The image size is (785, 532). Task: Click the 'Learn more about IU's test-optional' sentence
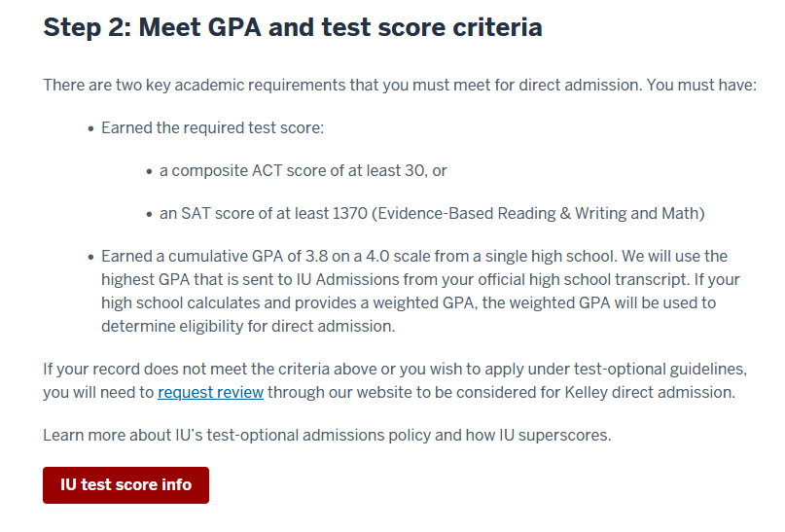[327, 436]
